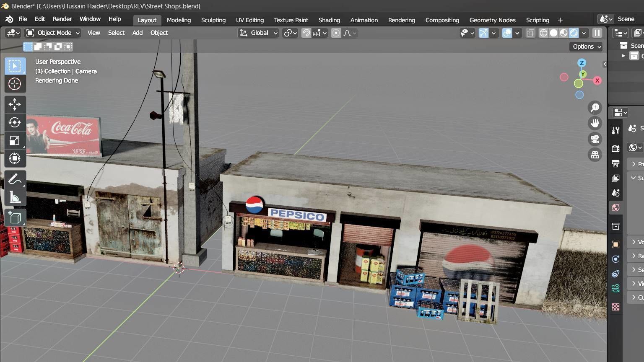Select the Select Box tool
Screen dimensions: 644x362
[15, 66]
